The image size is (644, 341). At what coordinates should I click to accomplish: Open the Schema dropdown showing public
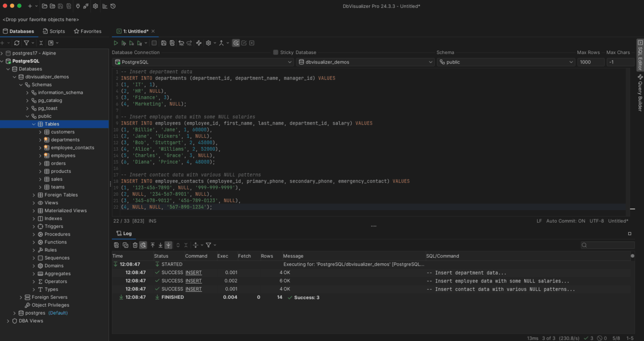coord(570,61)
